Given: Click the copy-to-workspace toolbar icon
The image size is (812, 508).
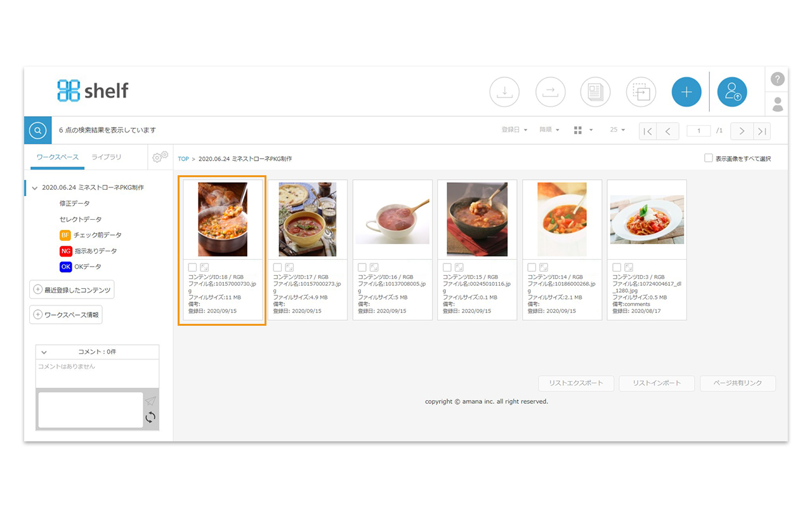Looking at the screenshot, I should (x=641, y=92).
